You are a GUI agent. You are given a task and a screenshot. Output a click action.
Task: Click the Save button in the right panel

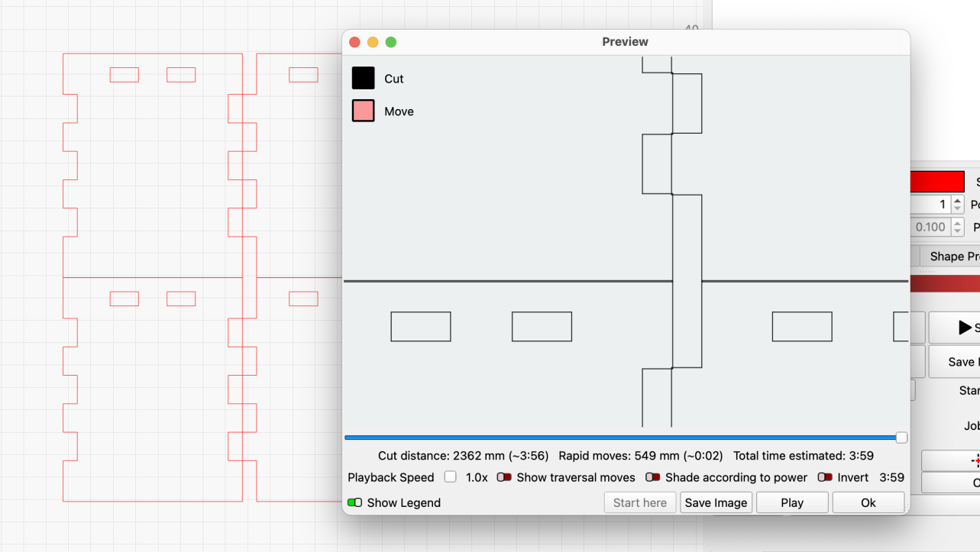click(x=955, y=362)
